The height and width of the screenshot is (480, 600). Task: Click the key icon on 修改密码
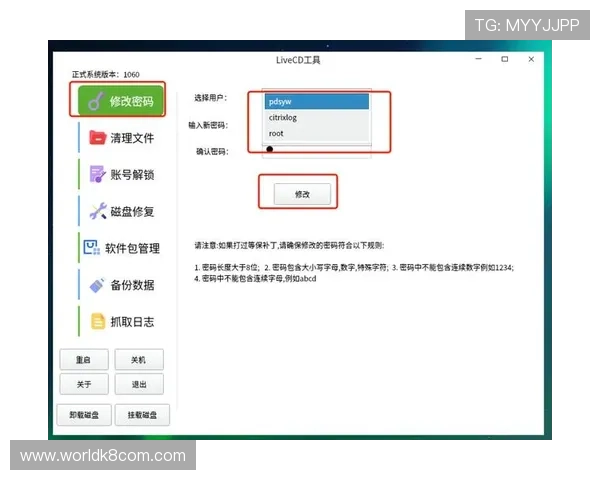(96, 101)
